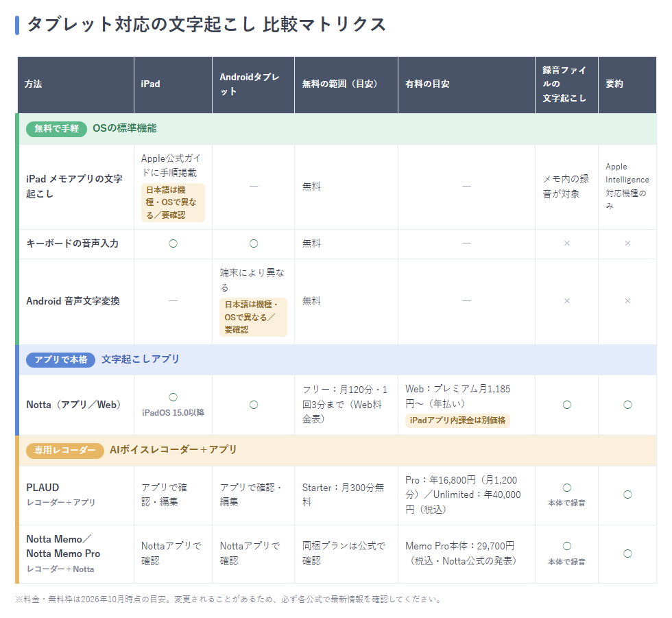672x618 pixels.
Task: Select the Notta Memo/Notta Memo Pro row label
Action: [x=63, y=547]
